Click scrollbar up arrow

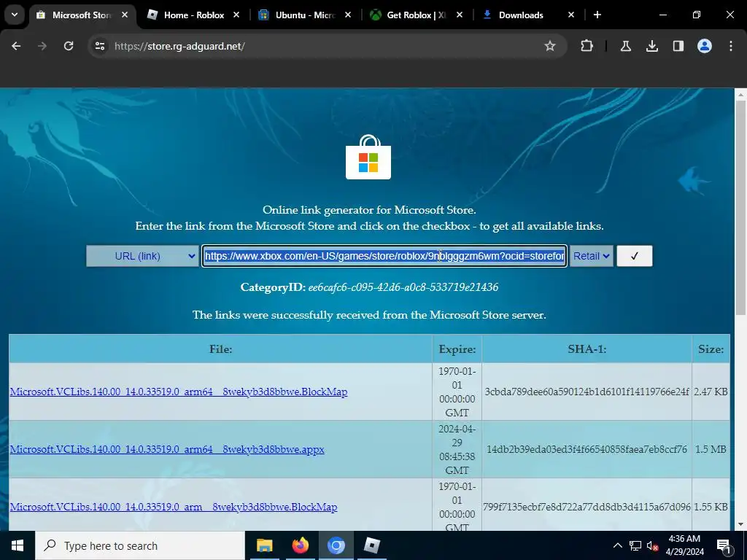(x=740, y=94)
